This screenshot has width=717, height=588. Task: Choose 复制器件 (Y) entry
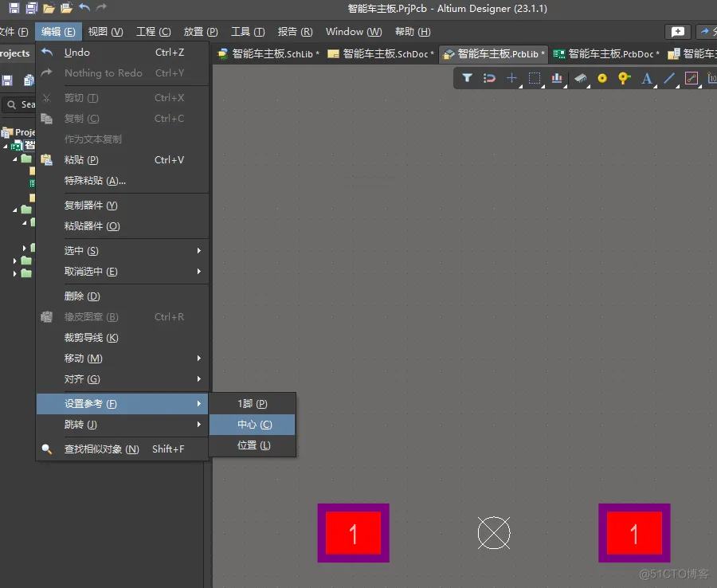click(x=123, y=206)
